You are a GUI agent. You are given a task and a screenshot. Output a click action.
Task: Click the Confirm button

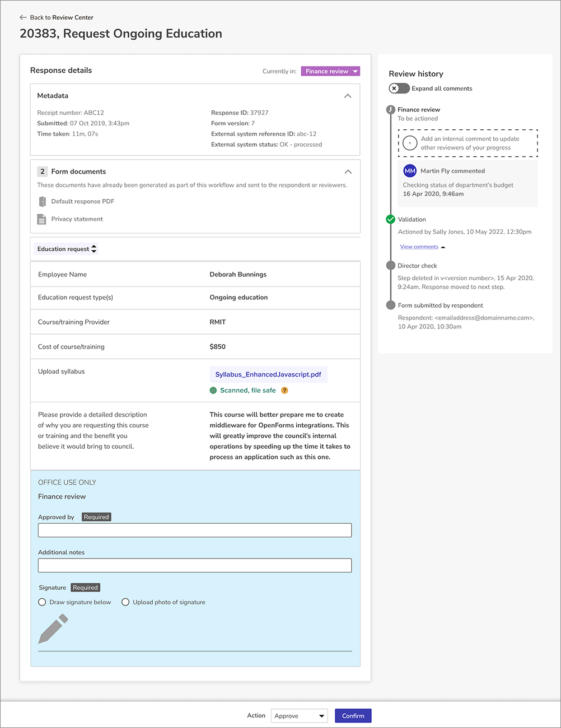(353, 716)
